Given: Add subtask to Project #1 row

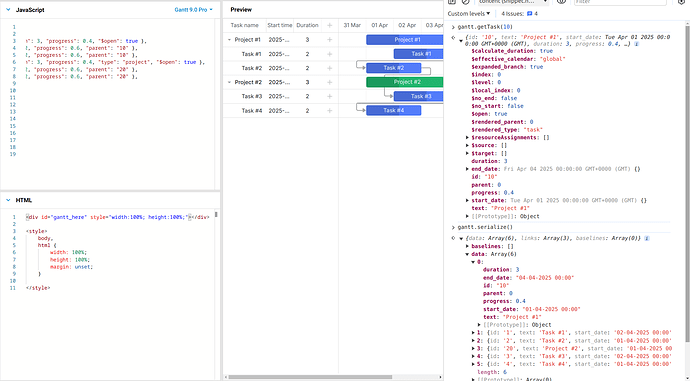Looking at the screenshot, I should (329, 40).
